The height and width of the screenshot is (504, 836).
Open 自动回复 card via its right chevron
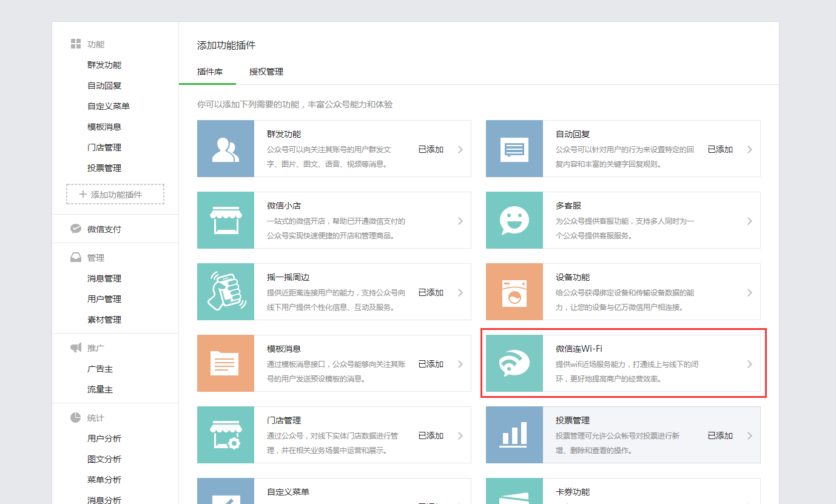[x=750, y=149]
